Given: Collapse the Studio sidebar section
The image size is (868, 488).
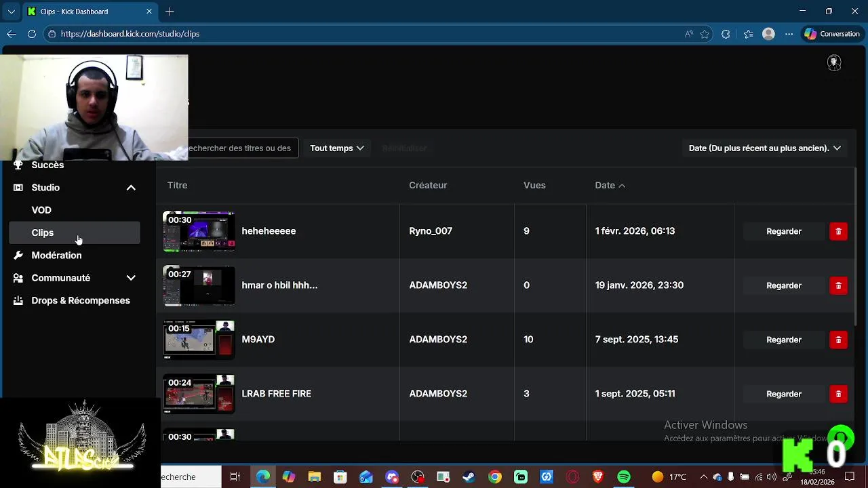Looking at the screenshot, I should (131, 188).
